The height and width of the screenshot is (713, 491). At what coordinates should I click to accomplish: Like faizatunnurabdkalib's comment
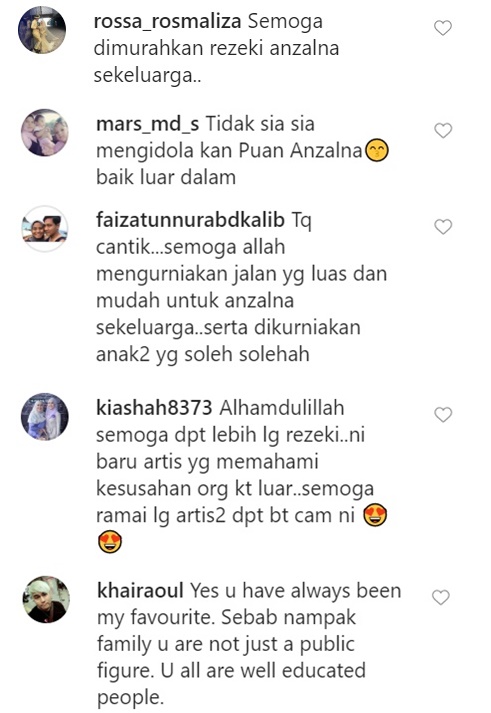(443, 226)
